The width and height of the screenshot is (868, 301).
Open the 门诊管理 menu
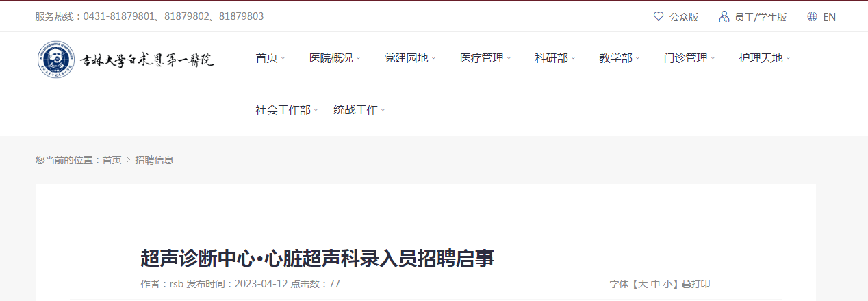pos(689,58)
